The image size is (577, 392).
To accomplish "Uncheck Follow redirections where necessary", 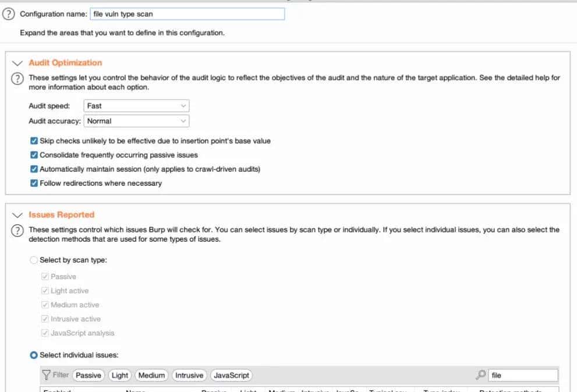I will (34, 183).
